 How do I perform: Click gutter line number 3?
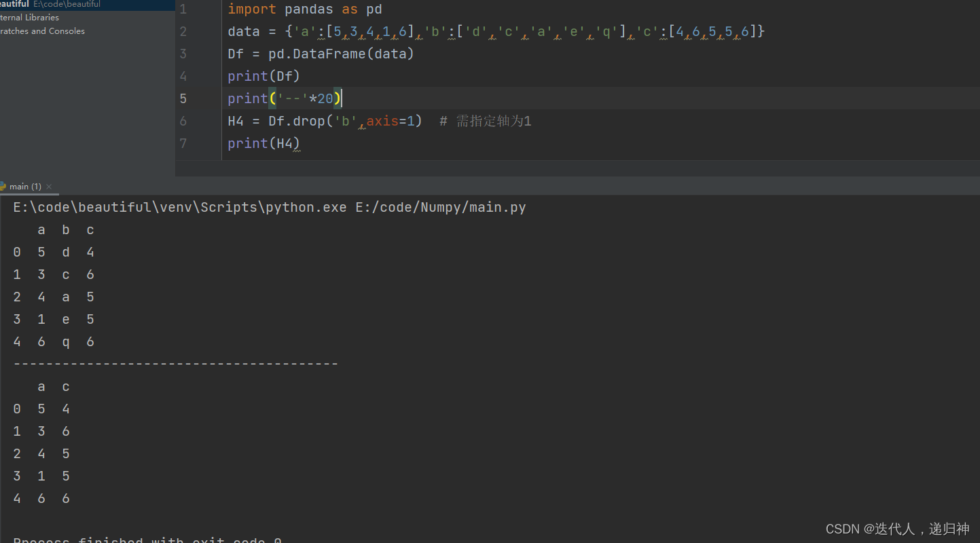tap(183, 54)
